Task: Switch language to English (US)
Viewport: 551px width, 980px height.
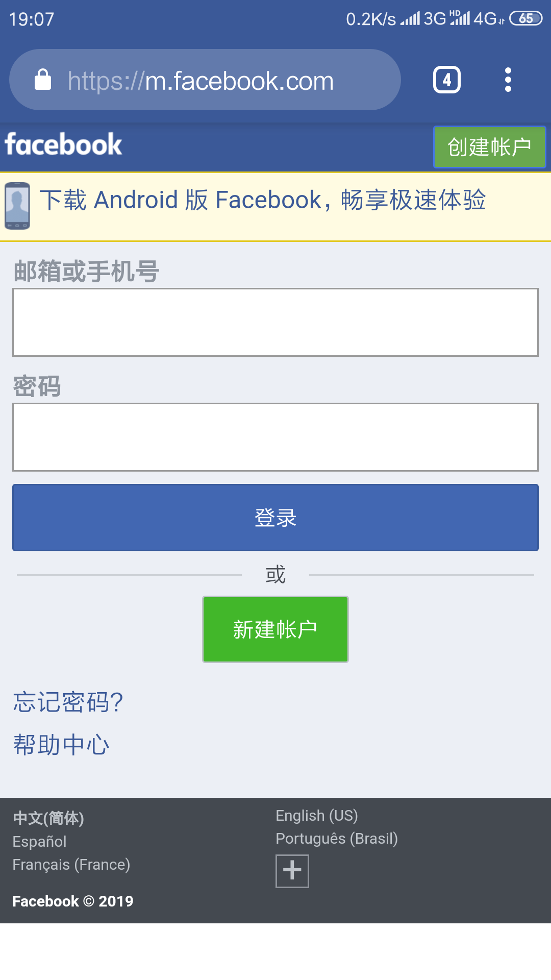Action: point(317,816)
